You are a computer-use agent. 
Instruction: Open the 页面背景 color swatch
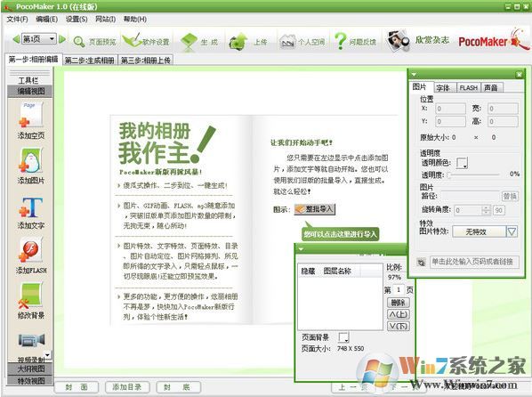click(343, 337)
